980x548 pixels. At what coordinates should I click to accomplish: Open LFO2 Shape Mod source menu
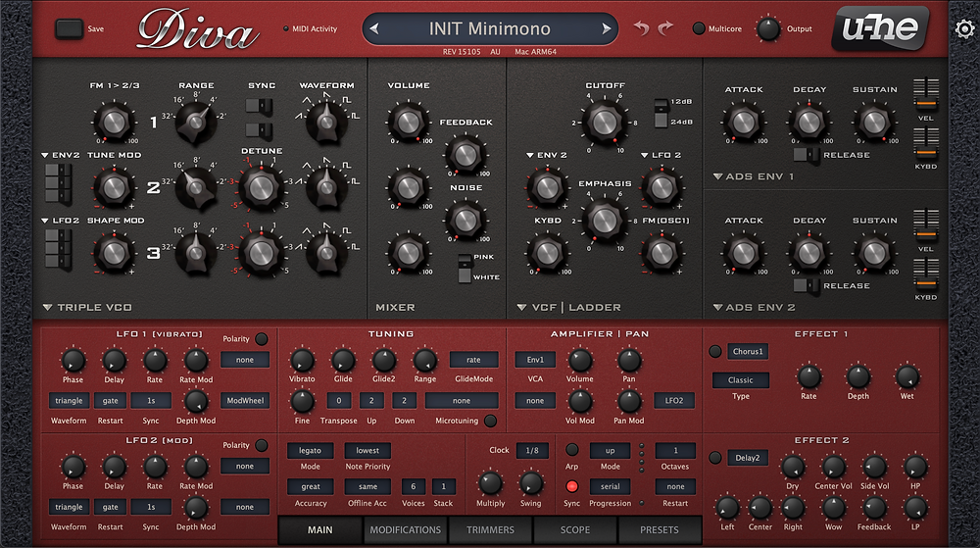(x=61, y=221)
